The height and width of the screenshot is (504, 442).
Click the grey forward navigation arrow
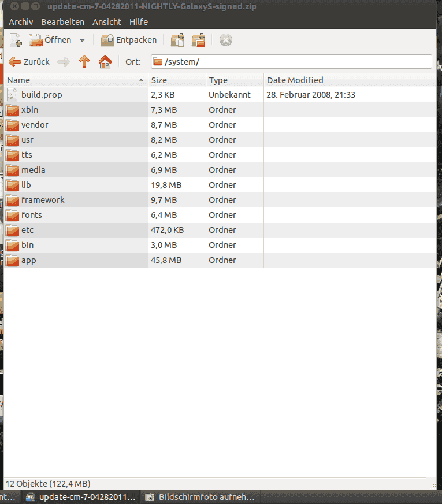point(64,62)
